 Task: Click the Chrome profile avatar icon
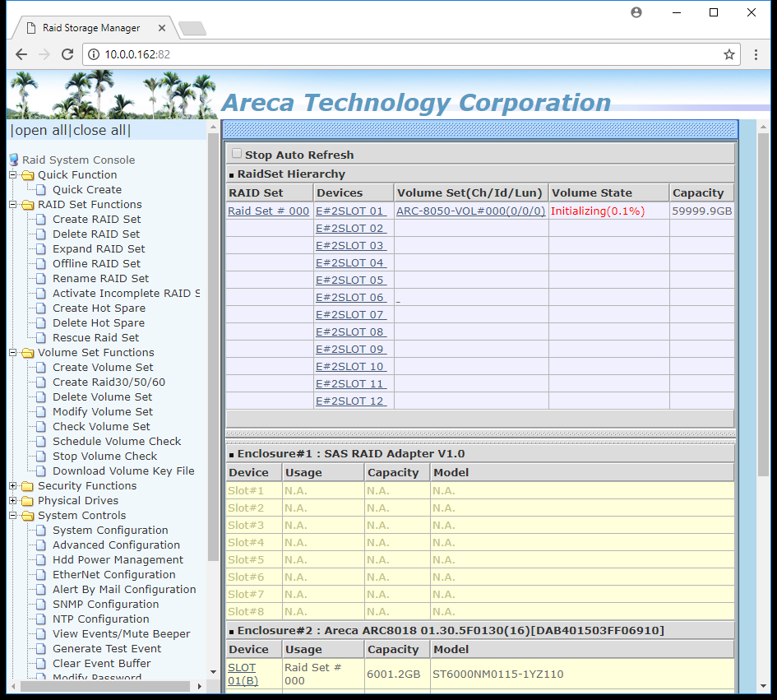tap(636, 12)
